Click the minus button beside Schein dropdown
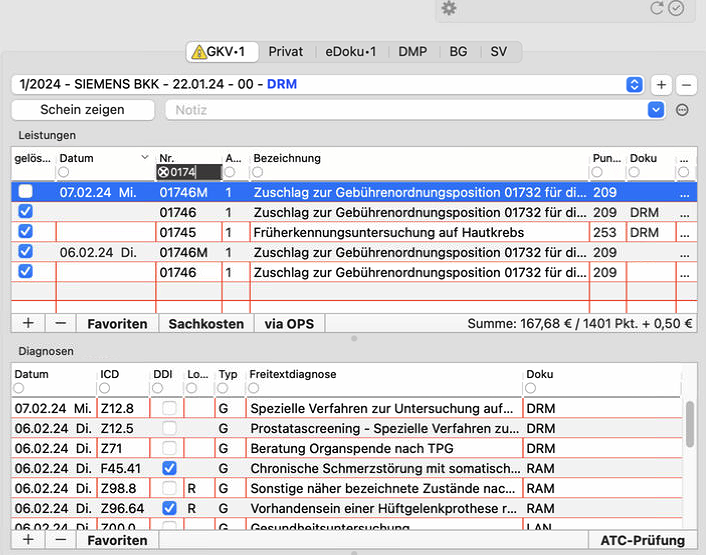The image size is (706, 555). (686, 85)
